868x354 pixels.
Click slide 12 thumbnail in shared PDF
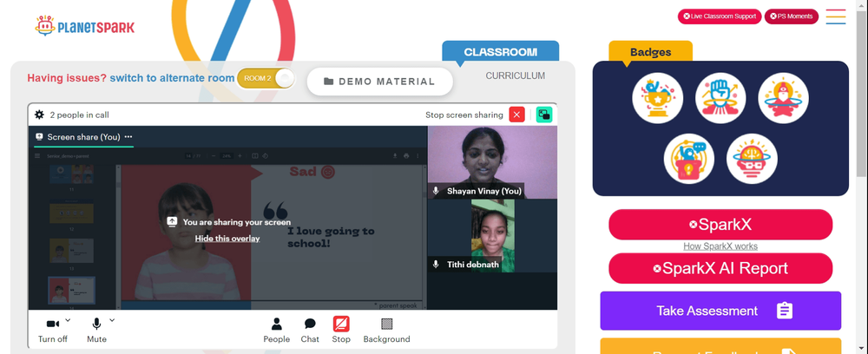pyautogui.click(x=71, y=212)
